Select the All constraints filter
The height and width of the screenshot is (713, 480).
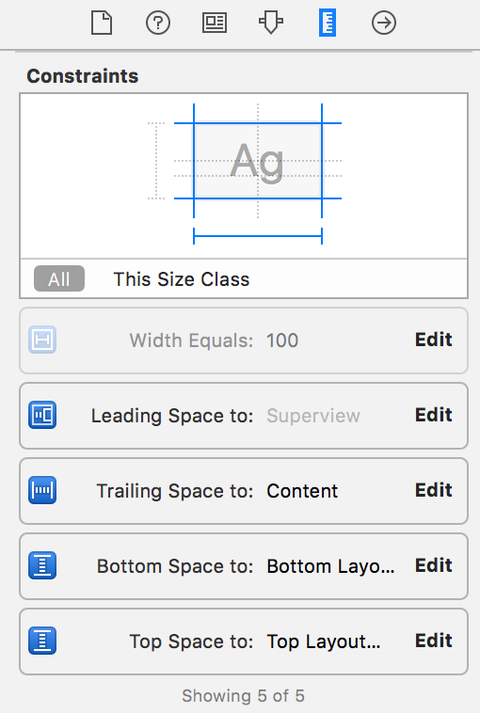coord(59,279)
